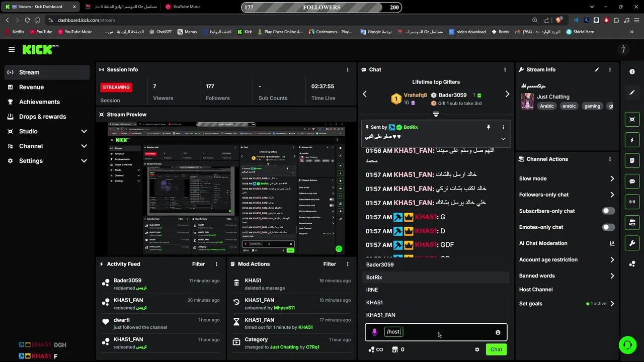The height and width of the screenshot is (362, 644).
Task: Open Slow mode options arrow
Action: (612, 178)
